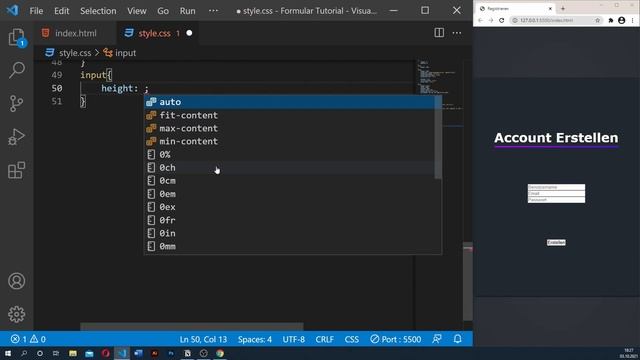Click the Erstellen button in the webpage
Image resolution: width=640 pixels, height=360 pixels.
point(556,242)
